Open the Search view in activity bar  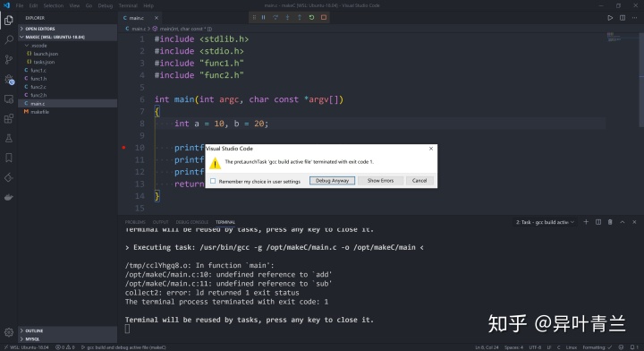point(9,40)
